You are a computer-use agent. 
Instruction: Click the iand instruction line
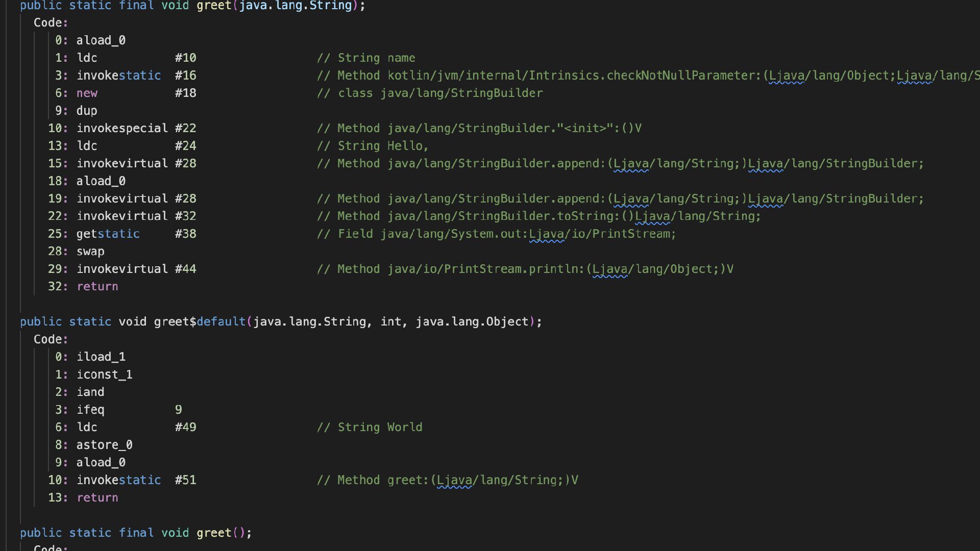coord(90,392)
